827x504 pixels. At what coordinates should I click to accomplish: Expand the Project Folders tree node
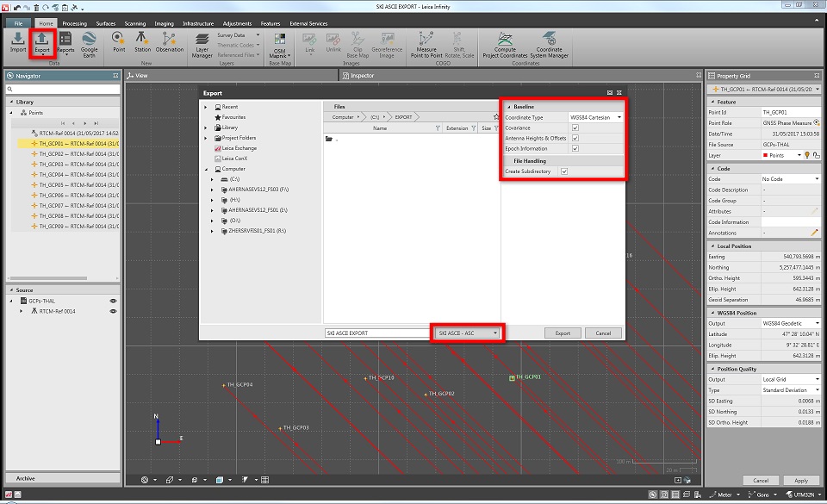(206, 138)
